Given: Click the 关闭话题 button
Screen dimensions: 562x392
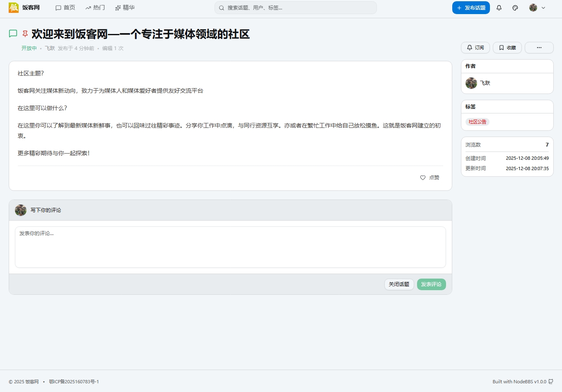Looking at the screenshot, I should click(x=399, y=284).
